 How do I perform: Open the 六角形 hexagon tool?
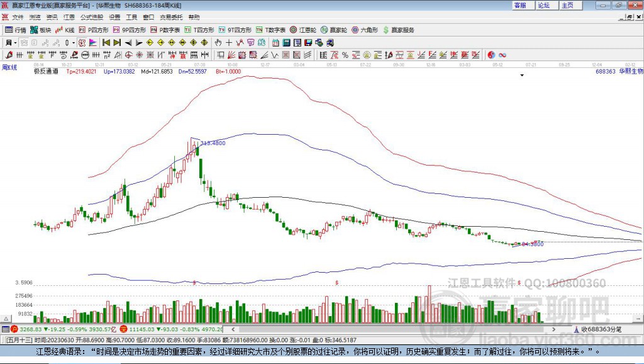click(x=365, y=30)
